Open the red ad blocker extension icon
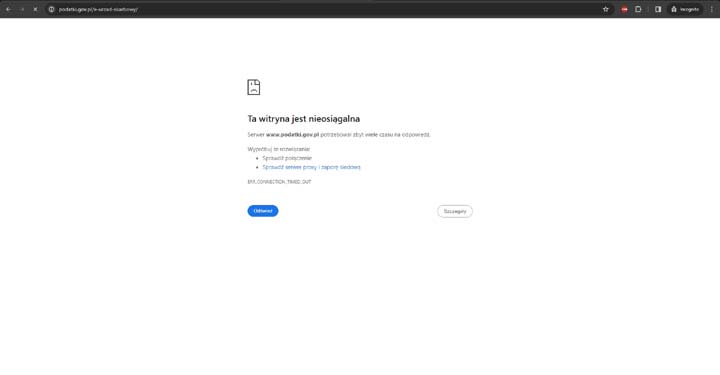This screenshot has width=720, height=375. coord(624,9)
